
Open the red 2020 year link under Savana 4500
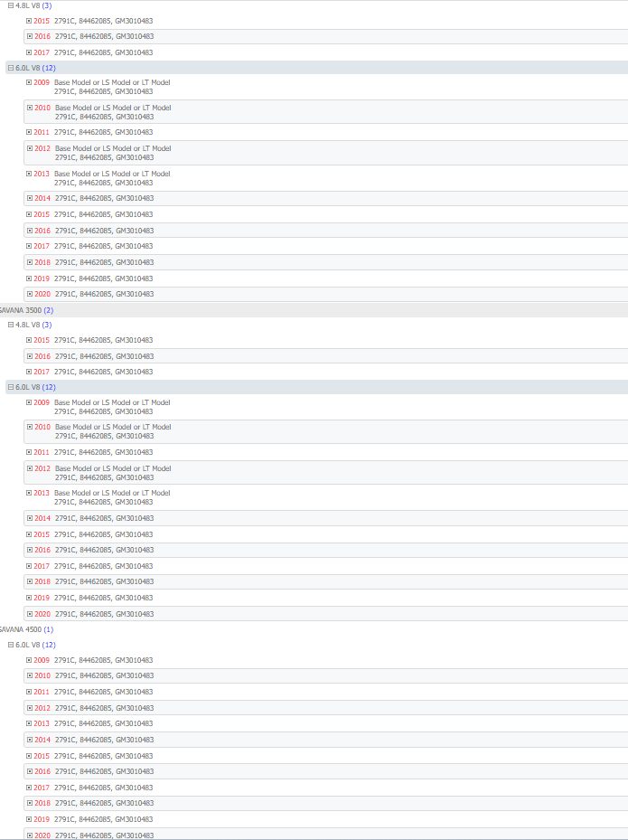(x=42, y=835)
